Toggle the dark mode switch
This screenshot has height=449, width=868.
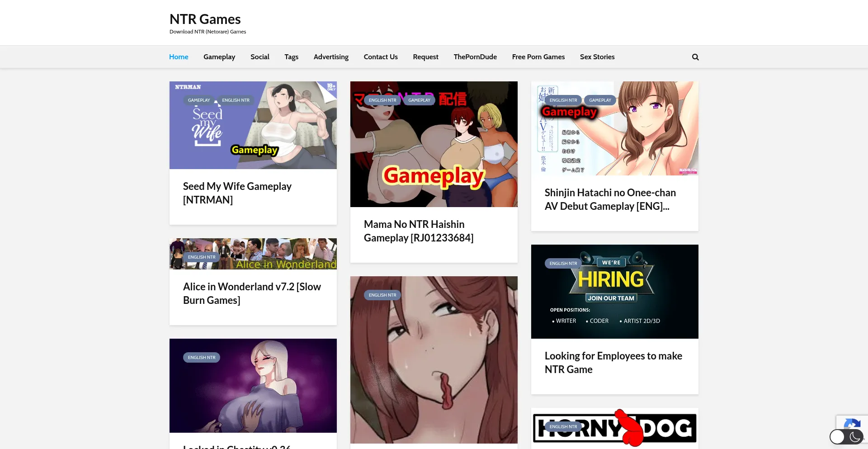click(x=846, y=437)
